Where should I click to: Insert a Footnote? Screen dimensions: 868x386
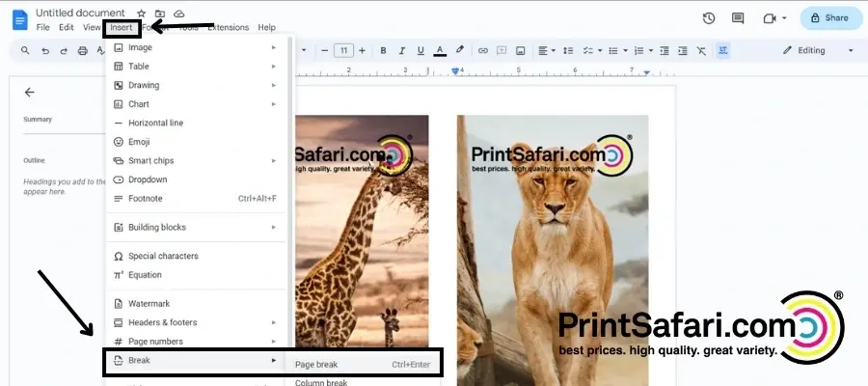[197, 198]
